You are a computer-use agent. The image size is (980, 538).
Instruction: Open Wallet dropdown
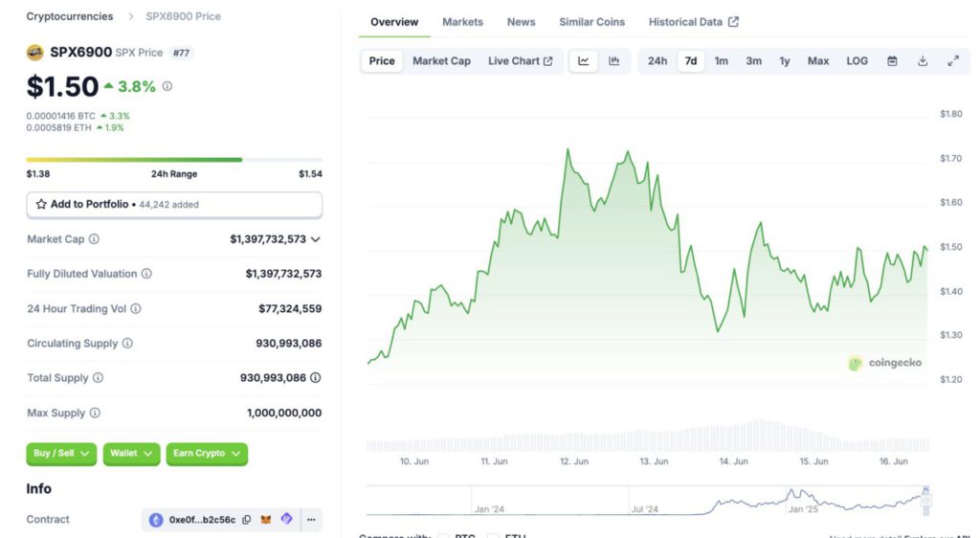tap(131, 454)
